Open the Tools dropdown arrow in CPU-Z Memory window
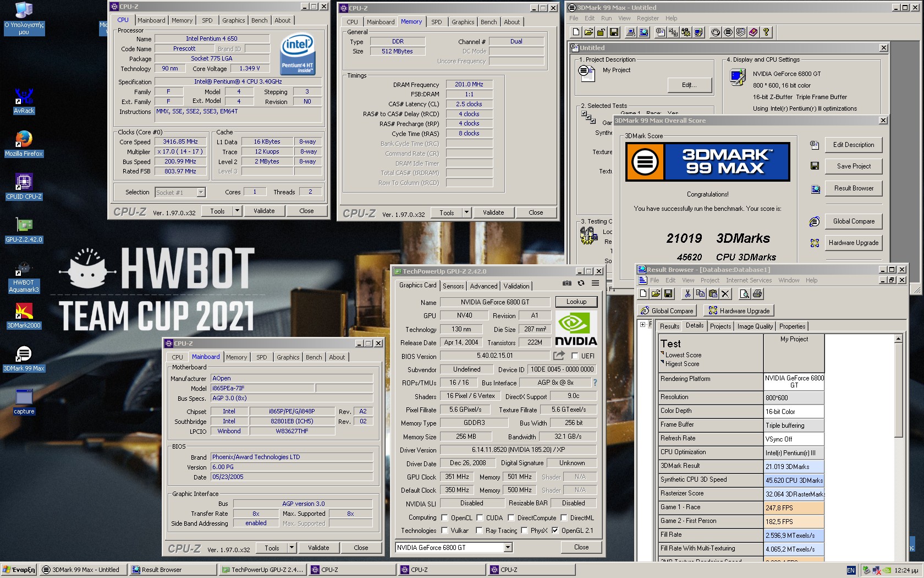This screenshot has height=578, width=924. coord(466,212)
